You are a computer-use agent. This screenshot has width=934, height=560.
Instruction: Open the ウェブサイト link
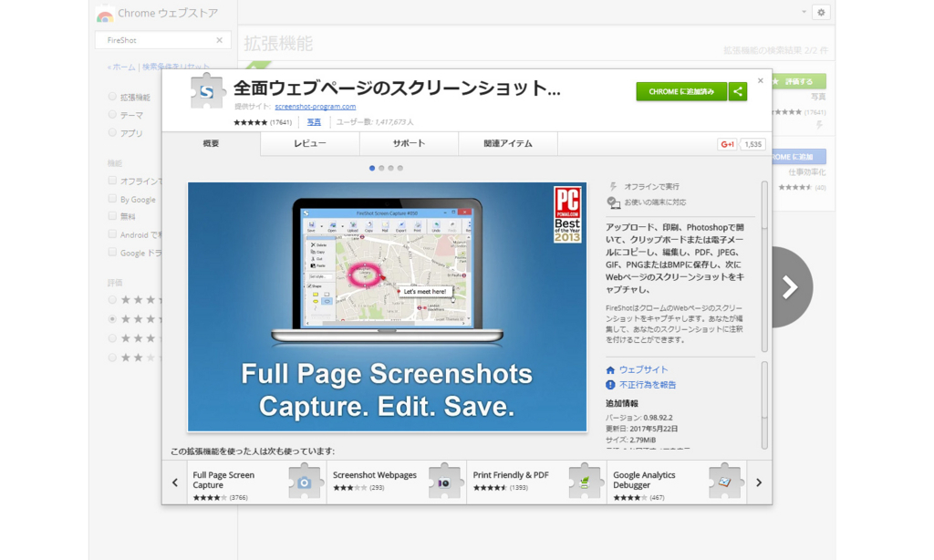tap(643, 370)
